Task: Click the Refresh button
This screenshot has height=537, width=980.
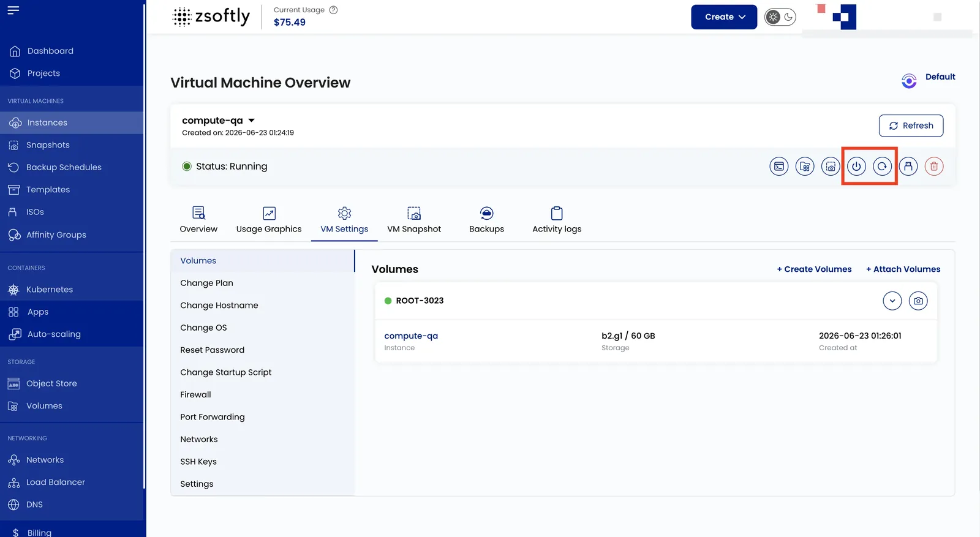Action: (x=911, y=126)
